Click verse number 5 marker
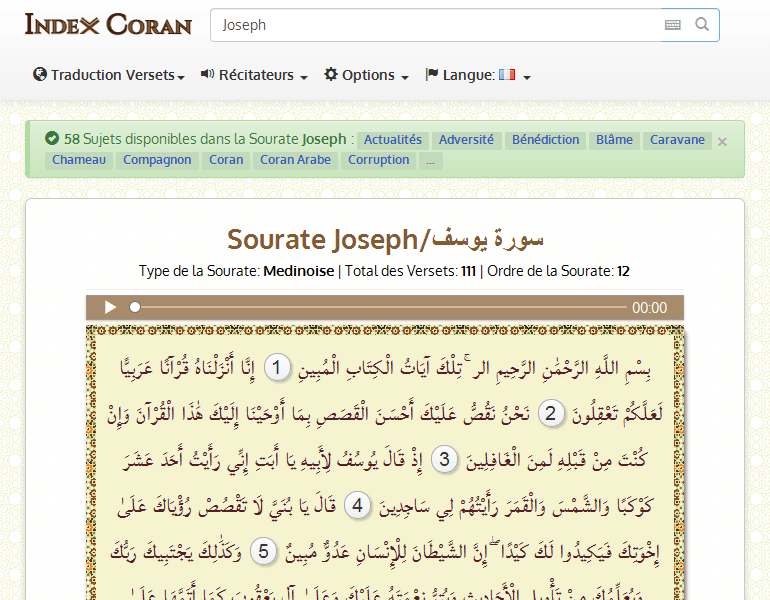Image resolution: width=770 pixels, height=600 pixels. click(264, 551)
